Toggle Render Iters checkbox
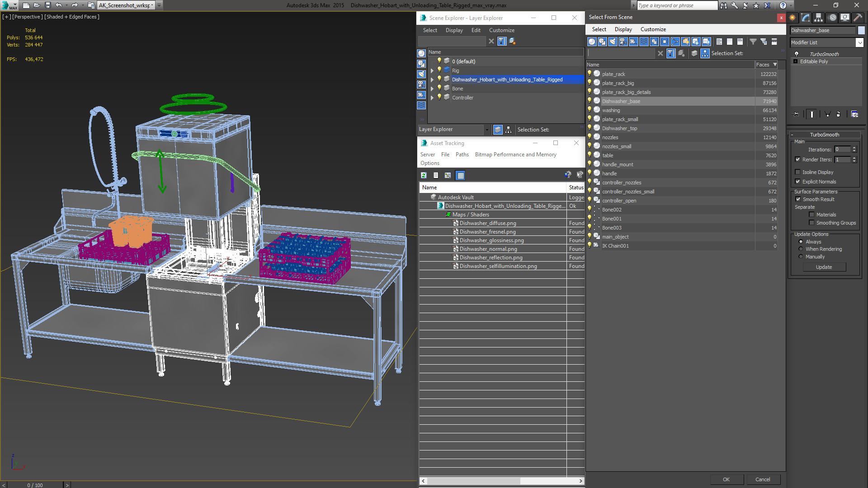The width and height of the screenshot is (868, 488). [x=797, y=160]
